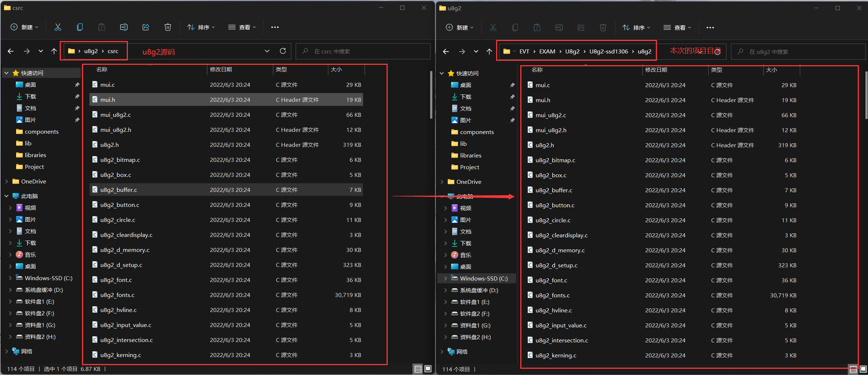Screen dimensions: 868x375
Task: Open the three-dot more menu in csrc window
Action: coord(275,27)
